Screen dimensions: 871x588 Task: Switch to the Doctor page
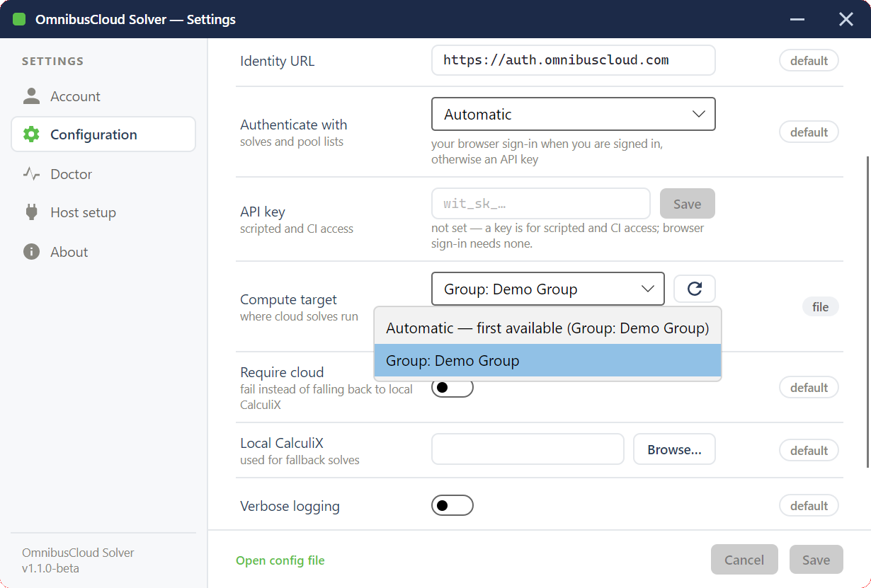tap(103, 174)
